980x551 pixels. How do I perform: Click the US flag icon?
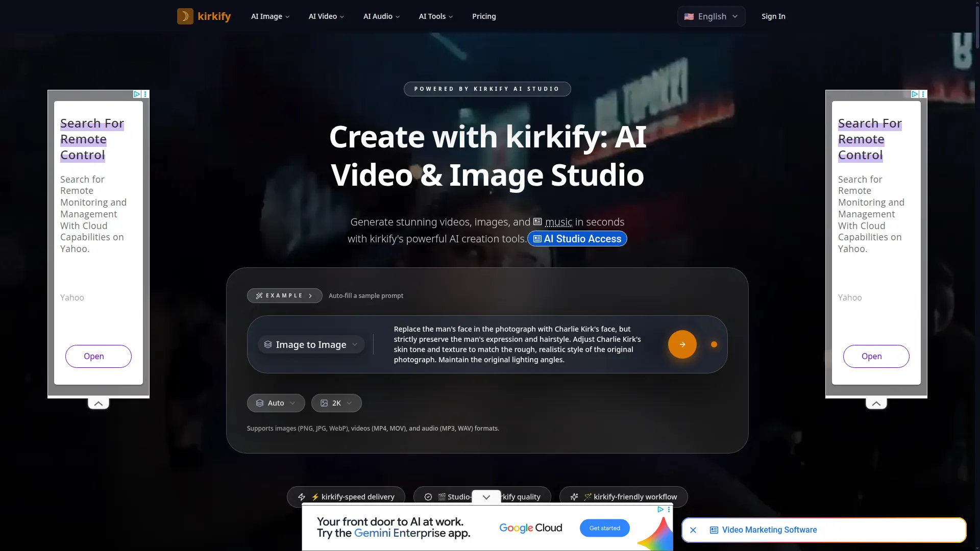coord(689,16)
